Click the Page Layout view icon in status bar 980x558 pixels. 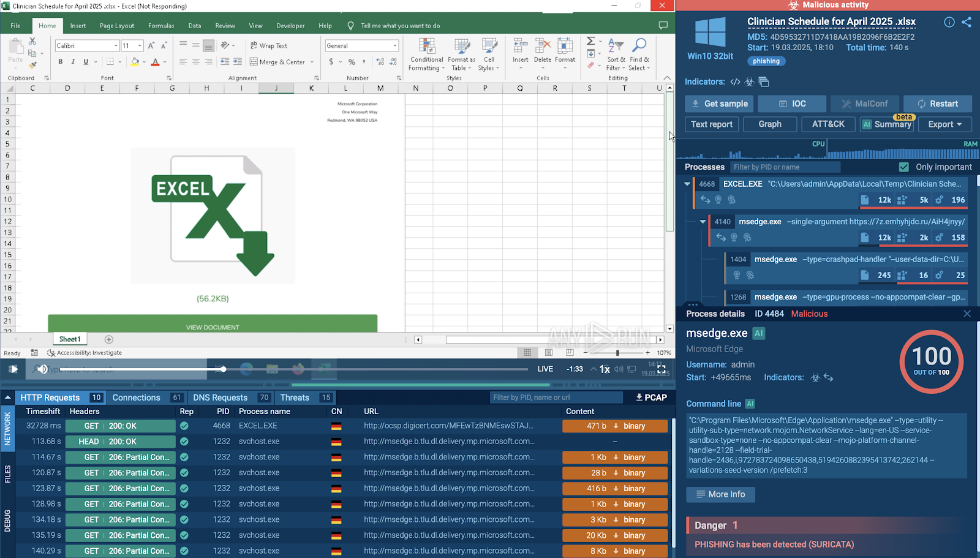(x=549, y=353)
